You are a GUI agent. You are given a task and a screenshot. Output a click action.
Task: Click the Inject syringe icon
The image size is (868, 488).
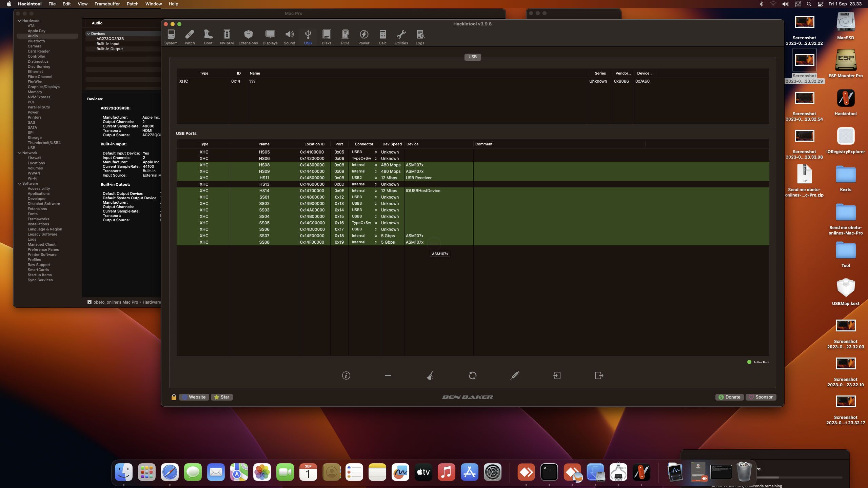click(x=514, y=375)
